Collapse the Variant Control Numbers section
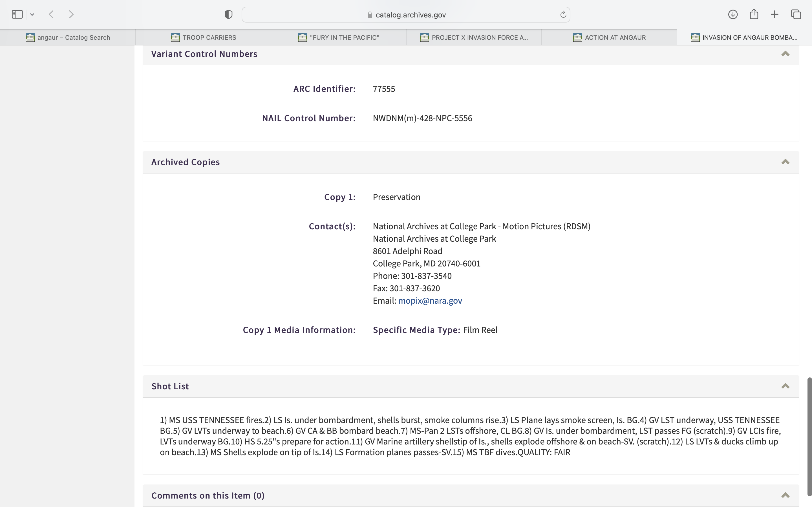 pos(785,54)
